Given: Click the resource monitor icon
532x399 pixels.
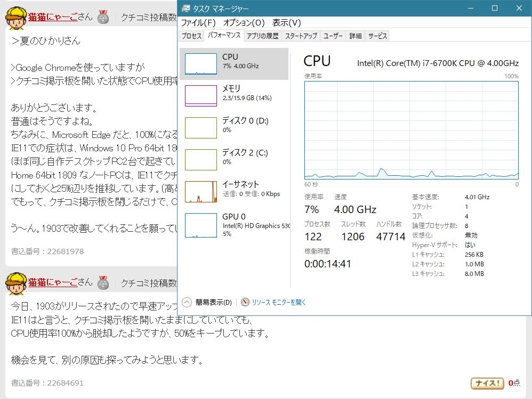Looking at the screenshot, I should (x=245, y=302).
